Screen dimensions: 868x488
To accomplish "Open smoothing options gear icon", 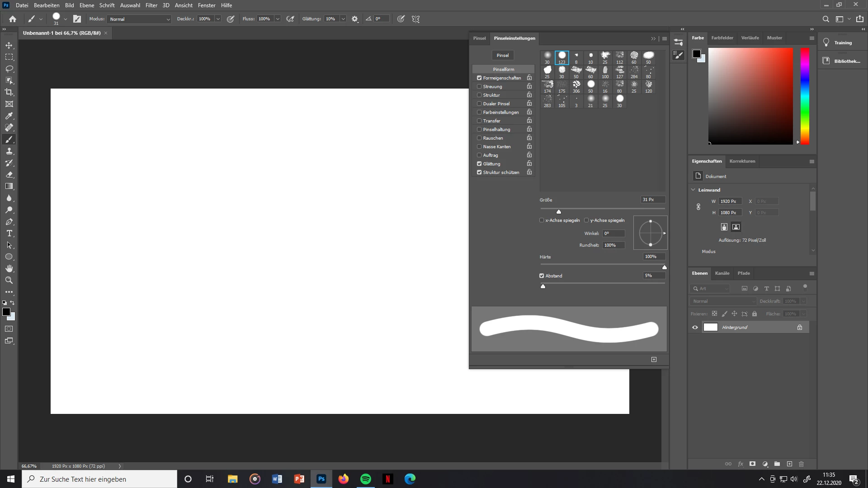I will [355, 19].
